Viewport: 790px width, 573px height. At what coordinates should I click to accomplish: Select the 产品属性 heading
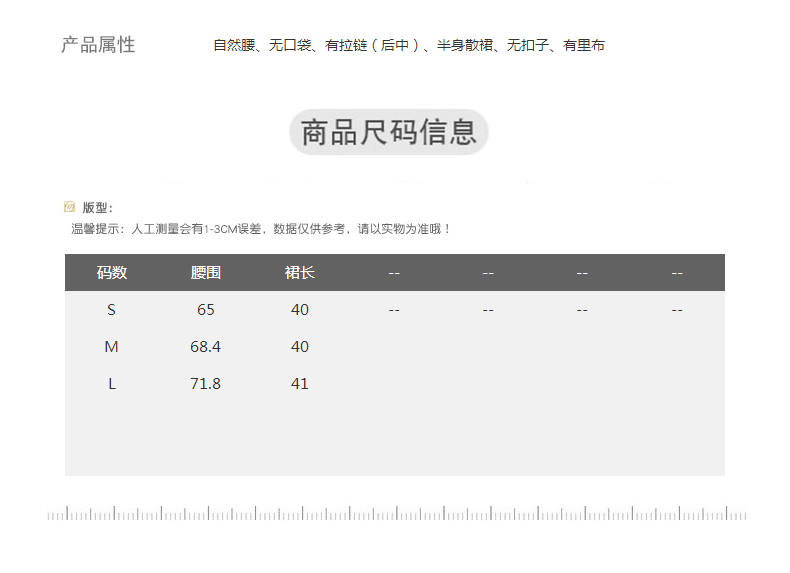coord(98,45)
